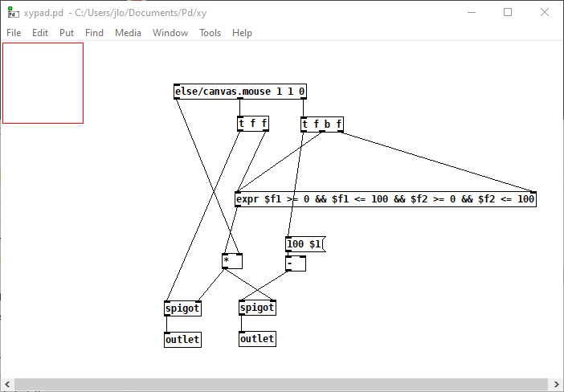This screenshot has width=564, height=392.
Task: Open the Window menu
Action: pyautogui.click(x=170, y=33)
